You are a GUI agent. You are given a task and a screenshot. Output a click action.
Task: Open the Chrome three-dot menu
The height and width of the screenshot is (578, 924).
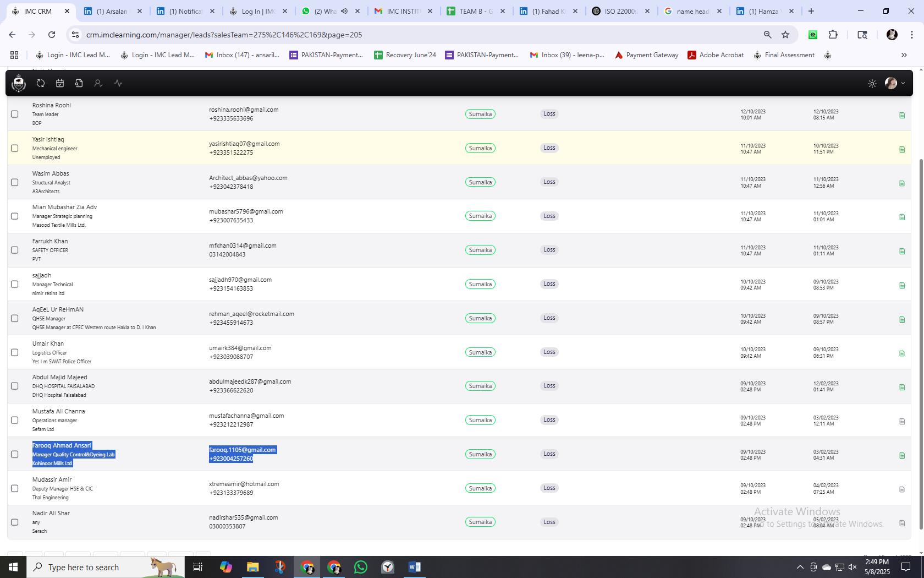coord(911,35)
